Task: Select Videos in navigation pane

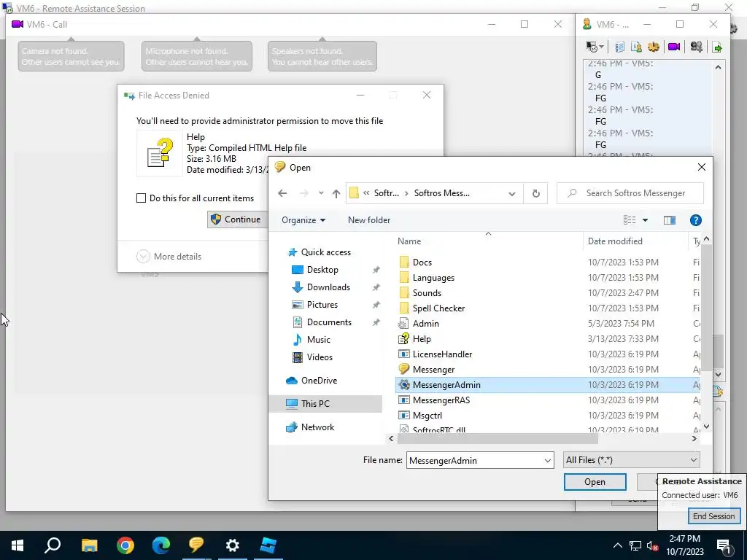Action: coord(312,357)
